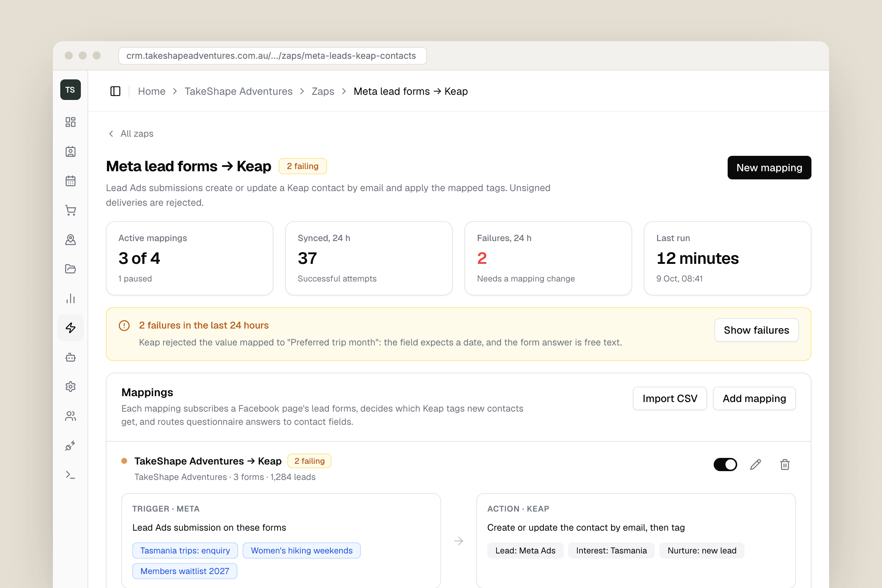Click the Failures, 24 h card
Screen dimensions: 882x588
pos(548,258)
